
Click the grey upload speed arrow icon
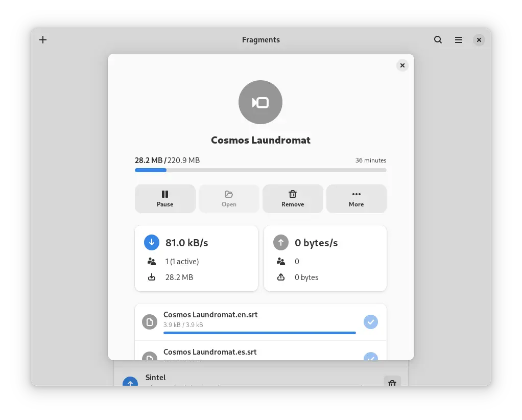tap(281, 243)
